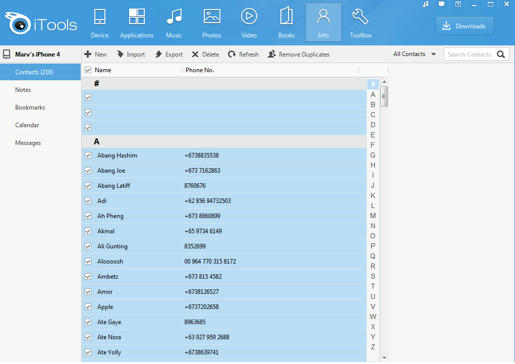Open the Toolbox section

pos(360,23)
